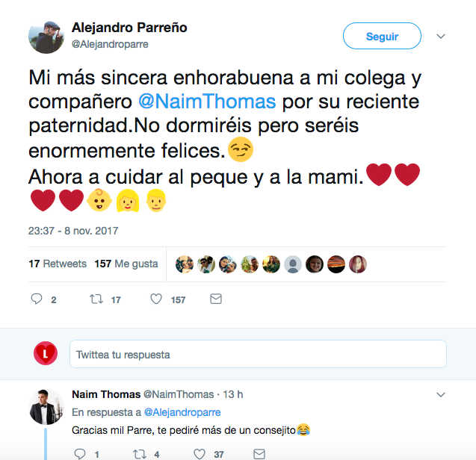Click the first liker avatar thumbnail

click(x=185, y=264)
